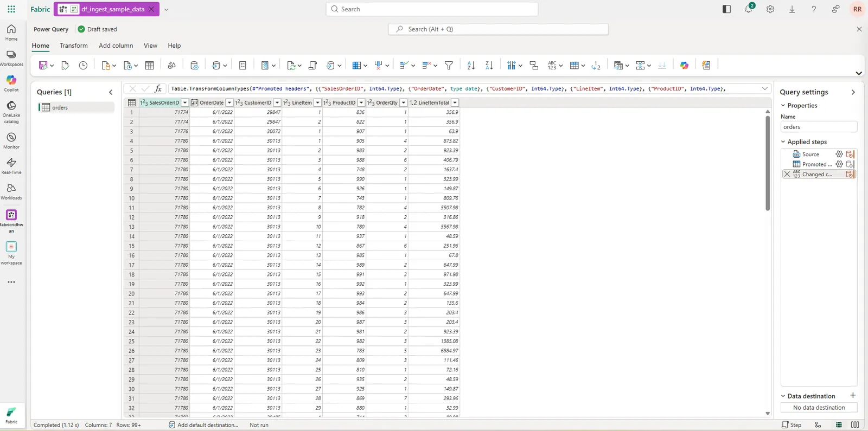Click Add default destination
Screen dimensions: 868x431
coord(203,425)
